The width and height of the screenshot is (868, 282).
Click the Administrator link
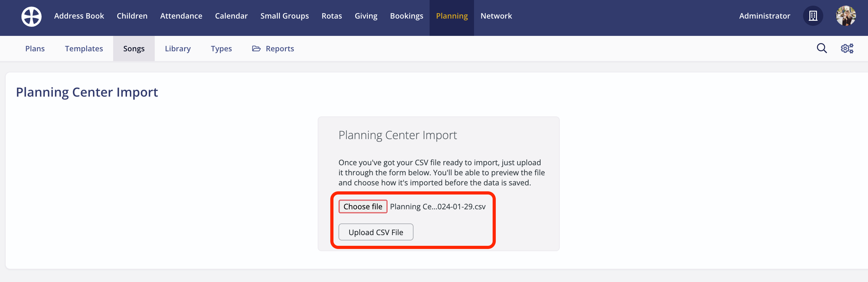[764, 16]
